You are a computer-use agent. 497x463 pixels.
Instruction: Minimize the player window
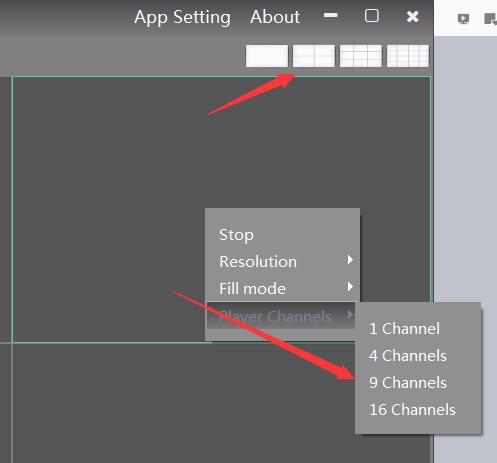coord(331,15)
